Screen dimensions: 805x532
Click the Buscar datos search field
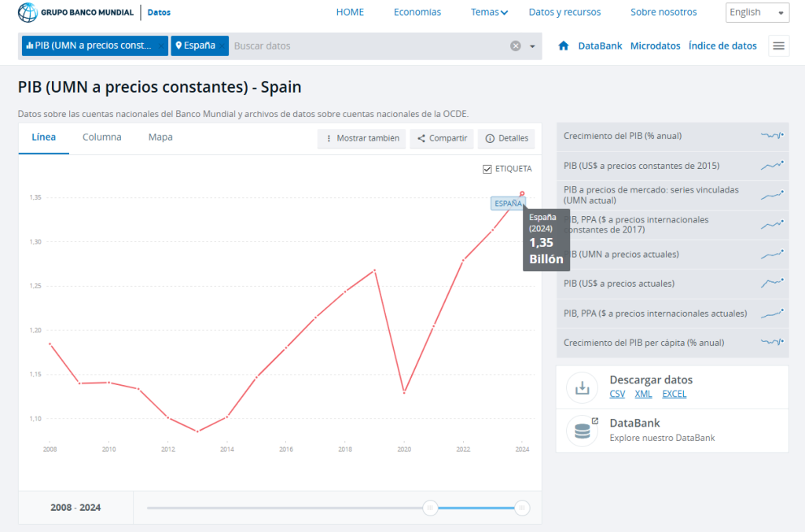coord(369,46)
